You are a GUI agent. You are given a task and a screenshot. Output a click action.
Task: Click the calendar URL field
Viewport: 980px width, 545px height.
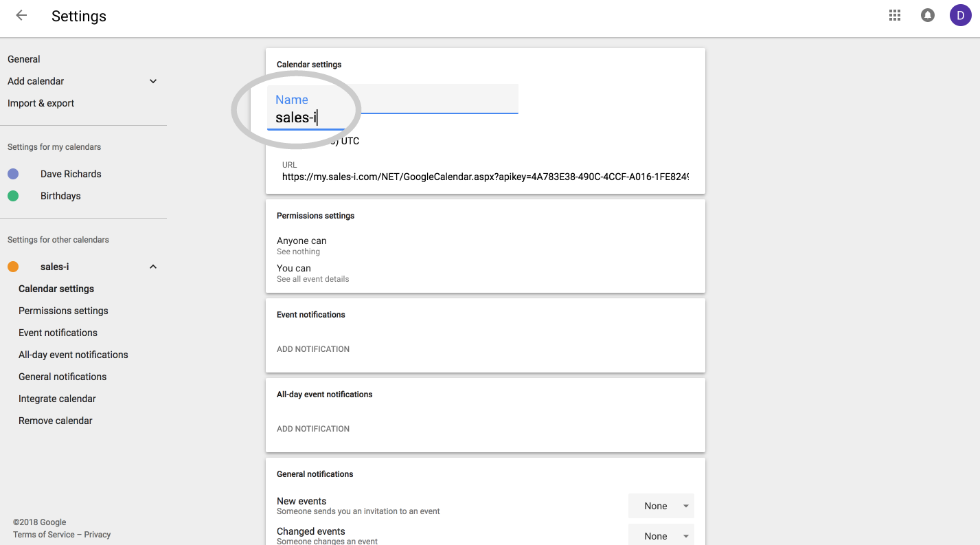pyautogui.click(x=485, y=177)
